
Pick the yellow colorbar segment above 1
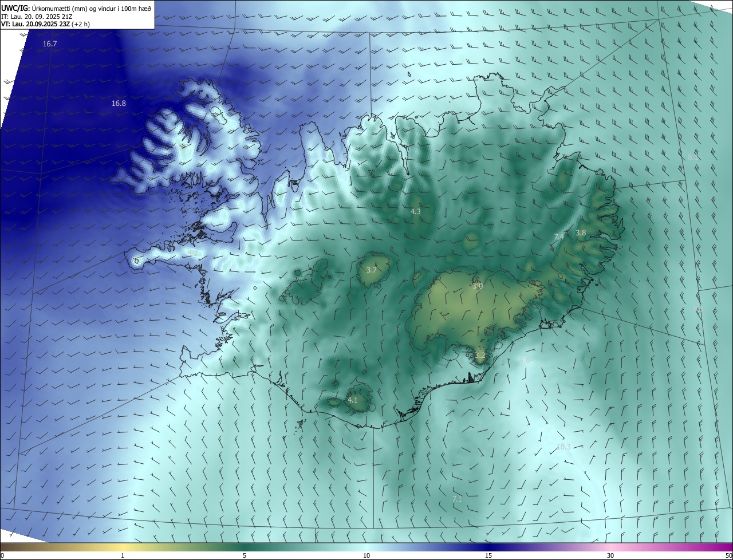(123, 547)
